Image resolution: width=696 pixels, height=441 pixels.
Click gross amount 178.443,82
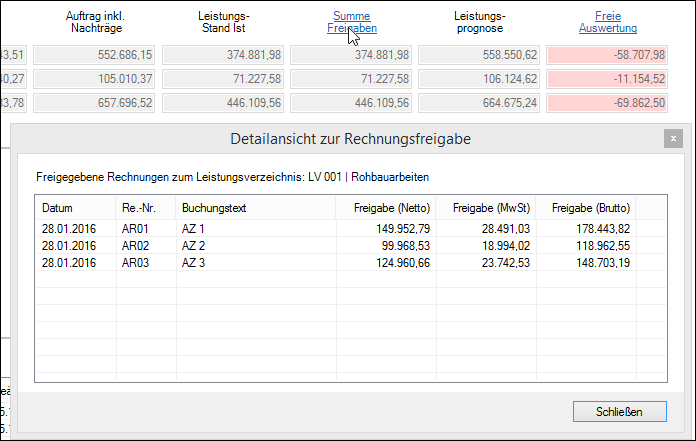[x=603, y=229]
